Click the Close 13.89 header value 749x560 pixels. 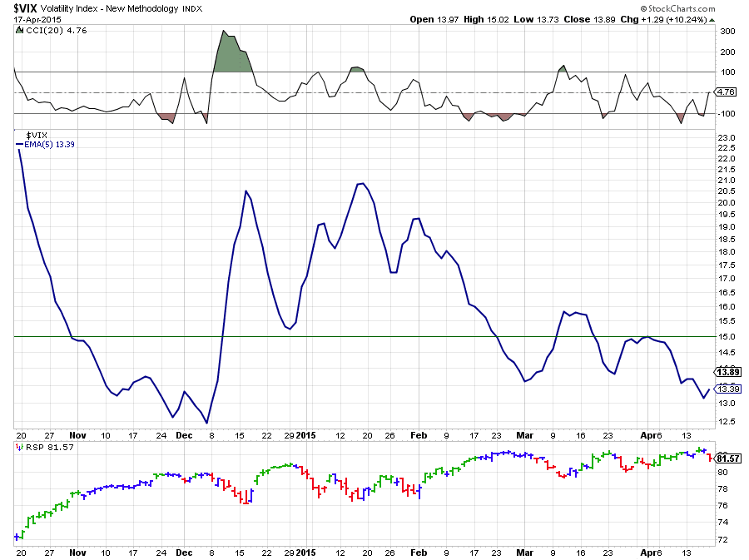click(589, 20)
